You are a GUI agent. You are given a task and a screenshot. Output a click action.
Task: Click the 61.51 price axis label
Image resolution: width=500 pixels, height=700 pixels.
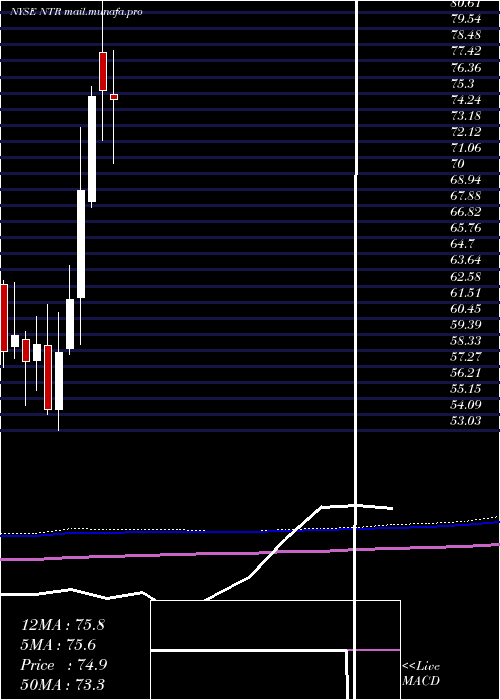click(x=467, y=292)
